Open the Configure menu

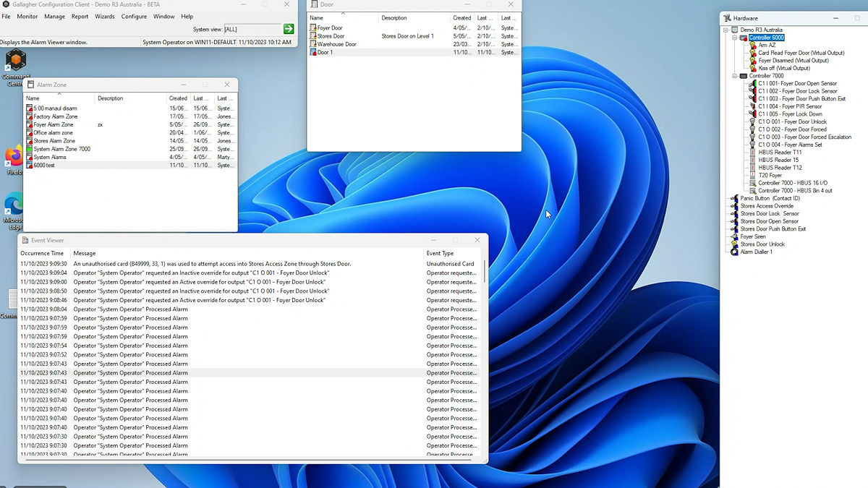point(134,17)
